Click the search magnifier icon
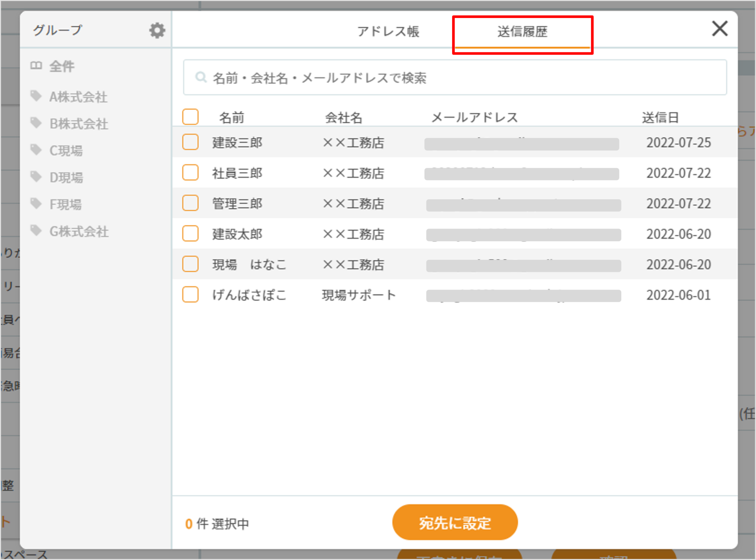Screen dimensions: 756x560 (201, 77)
